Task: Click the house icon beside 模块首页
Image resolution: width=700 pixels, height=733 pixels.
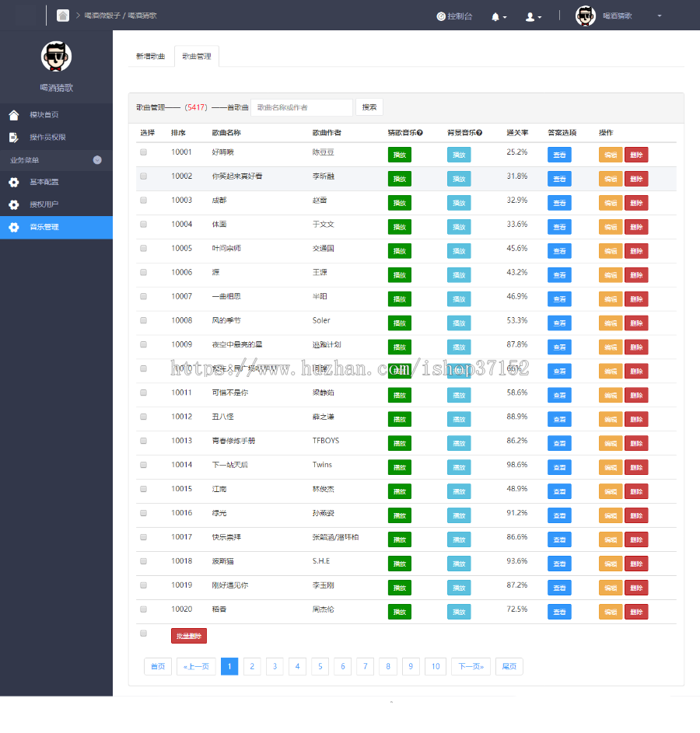Action: tap(13, 115)
